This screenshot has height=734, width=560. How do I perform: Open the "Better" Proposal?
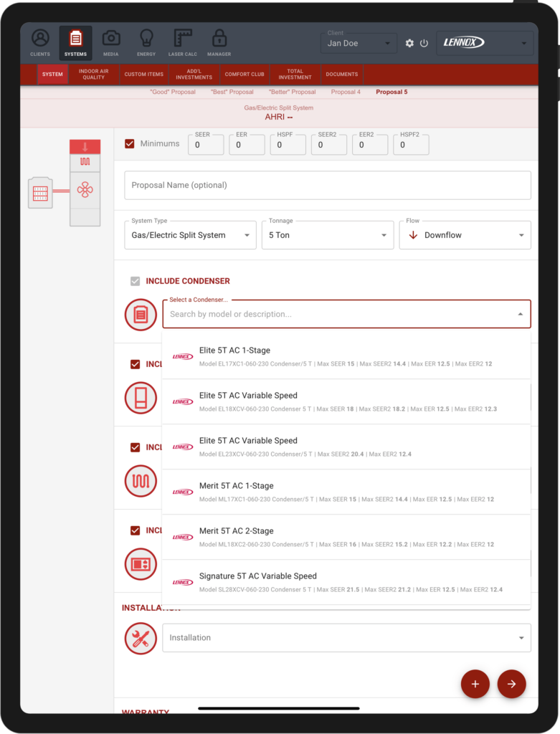click(292, 92)
